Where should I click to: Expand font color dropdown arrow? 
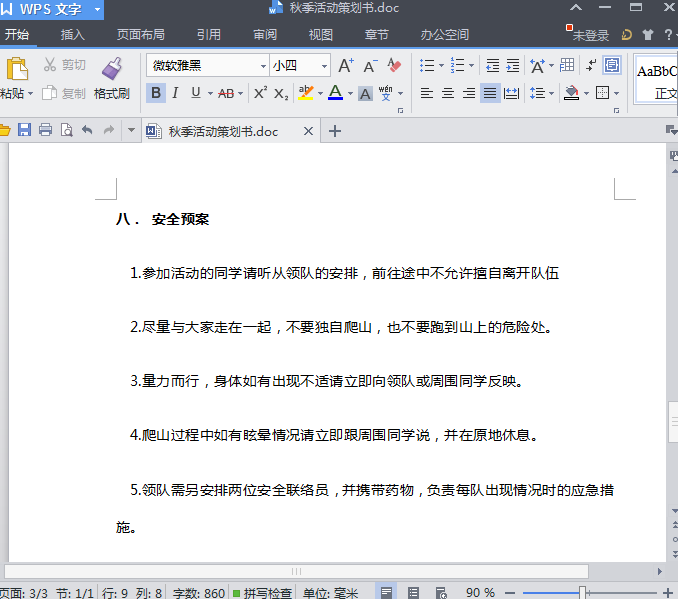[350, 93]
